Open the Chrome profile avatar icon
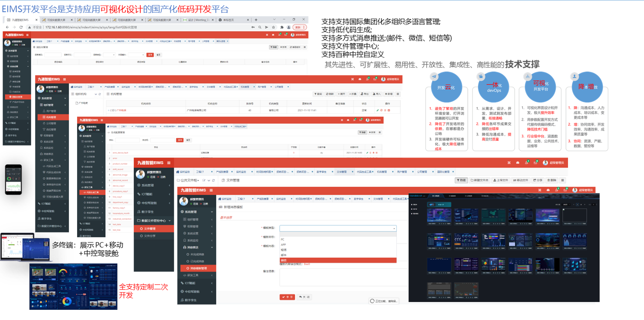 (x=289, y=27)
